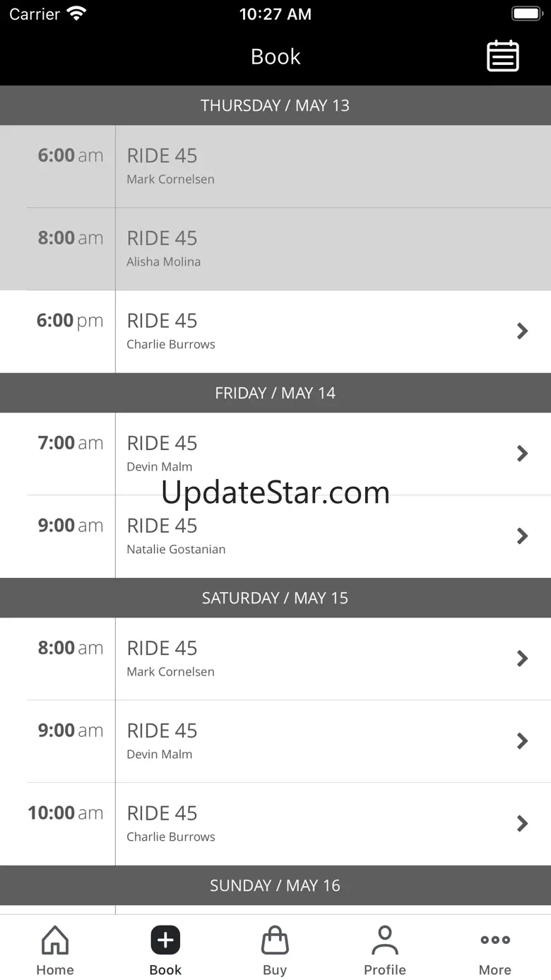Open Saturday 8:00 am Mark Cornelsen chevron

(522, 659)
